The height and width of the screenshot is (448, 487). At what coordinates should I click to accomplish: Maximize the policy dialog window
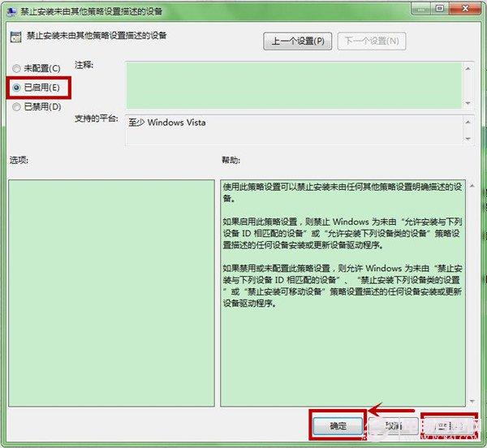point(440,9)
